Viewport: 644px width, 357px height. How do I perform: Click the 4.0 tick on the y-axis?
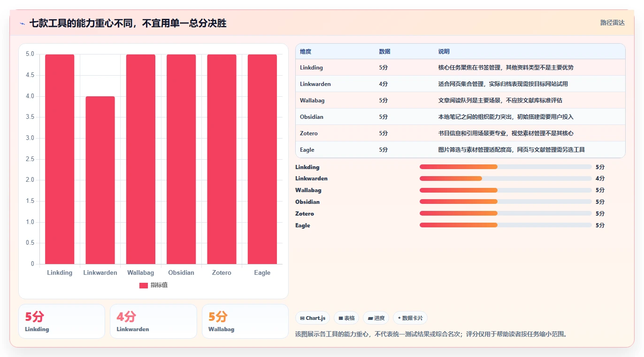pos(30,96)
